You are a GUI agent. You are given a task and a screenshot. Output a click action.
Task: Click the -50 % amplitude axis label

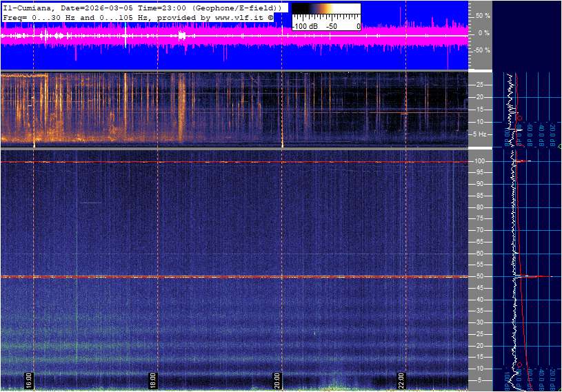[x=481, y=50]
